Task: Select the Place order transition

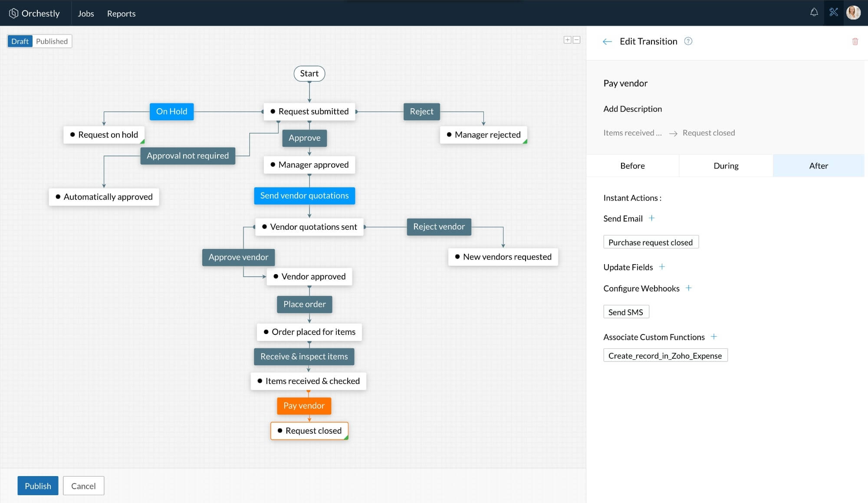Action: click(305, 304)
